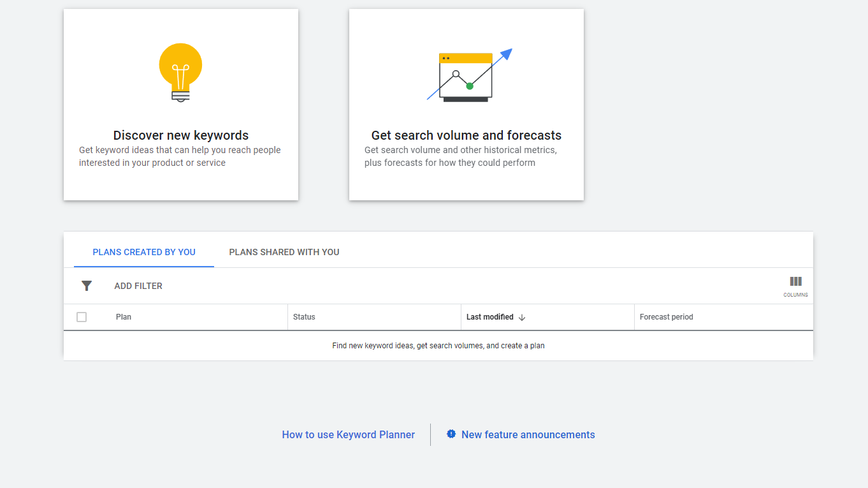Tick the select-all plans checkbox
Screen dimensions: 868x488
(x=82, y=317)
